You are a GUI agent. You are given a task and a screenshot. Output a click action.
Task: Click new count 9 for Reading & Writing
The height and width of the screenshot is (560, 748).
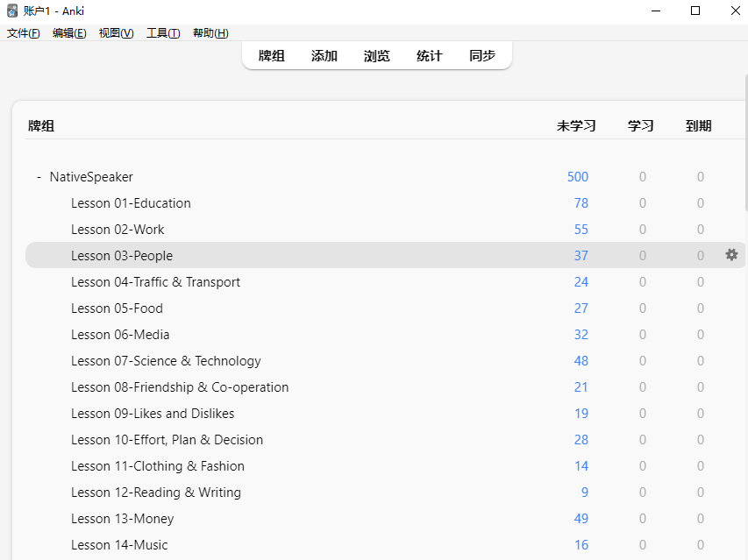pos(584,492)
